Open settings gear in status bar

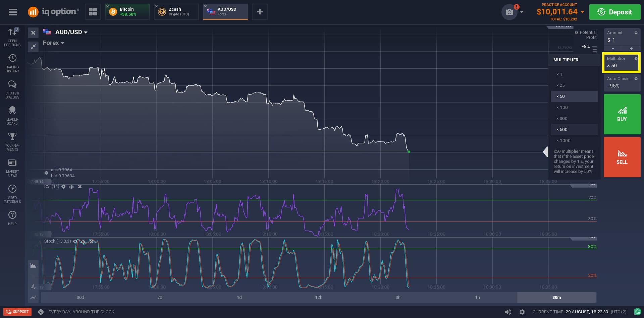[522, 312]
